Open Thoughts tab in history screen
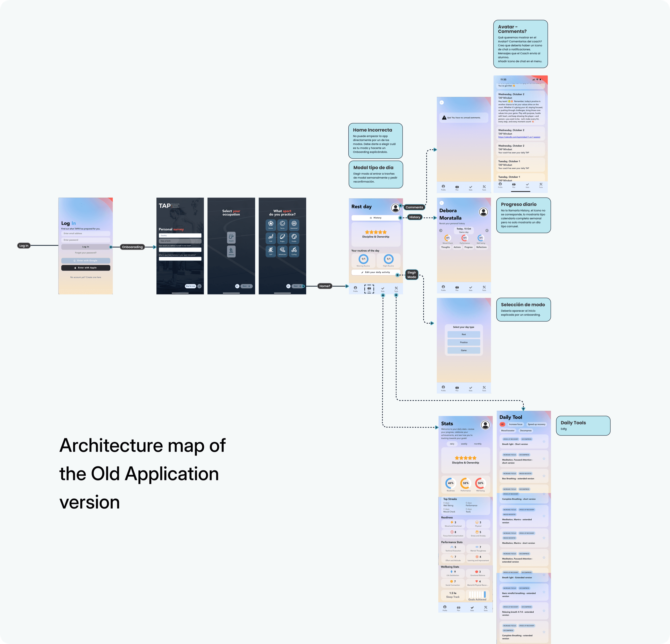The height and width of the screenshot is (644, 670). point(446,247)
